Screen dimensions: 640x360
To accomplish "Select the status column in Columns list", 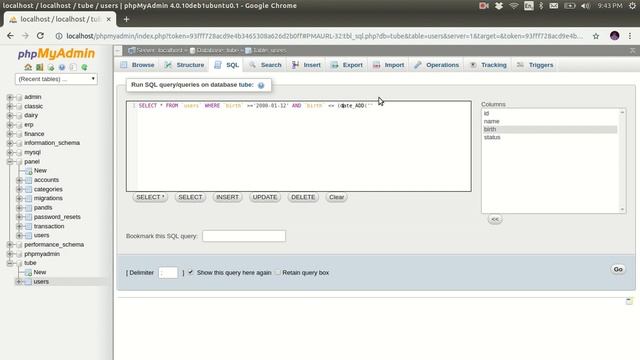I will pyautogui.click(x=549, y=137).
